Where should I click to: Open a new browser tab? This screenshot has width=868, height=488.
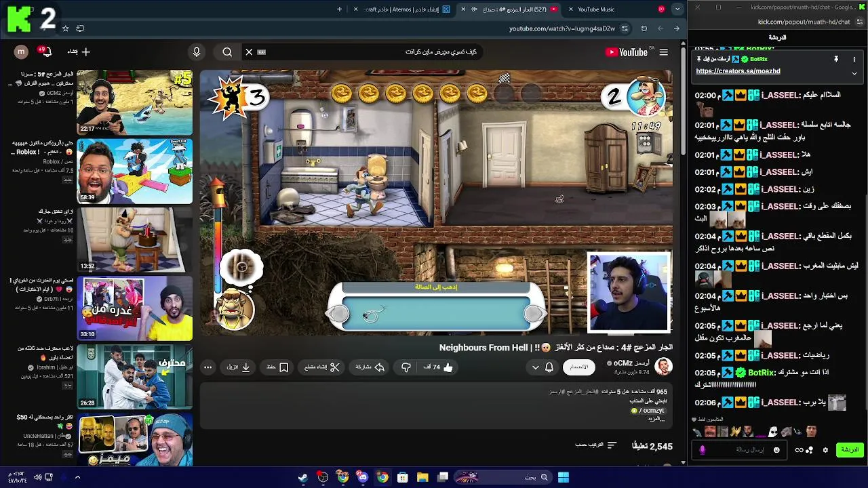[x=340, y=9]
